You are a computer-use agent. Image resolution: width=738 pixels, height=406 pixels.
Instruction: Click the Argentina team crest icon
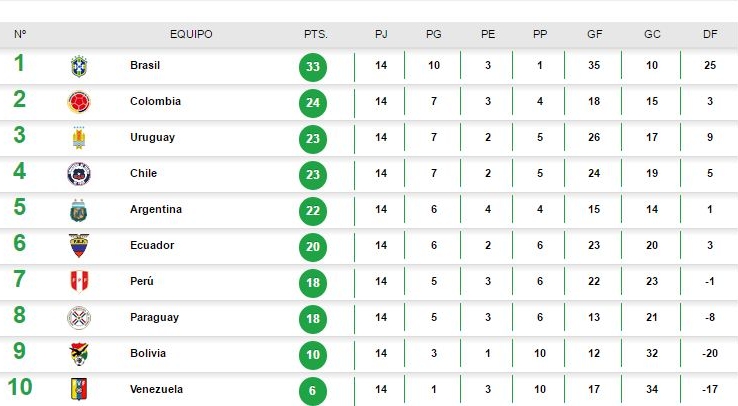pyautogui.click(x=79, y=210)
